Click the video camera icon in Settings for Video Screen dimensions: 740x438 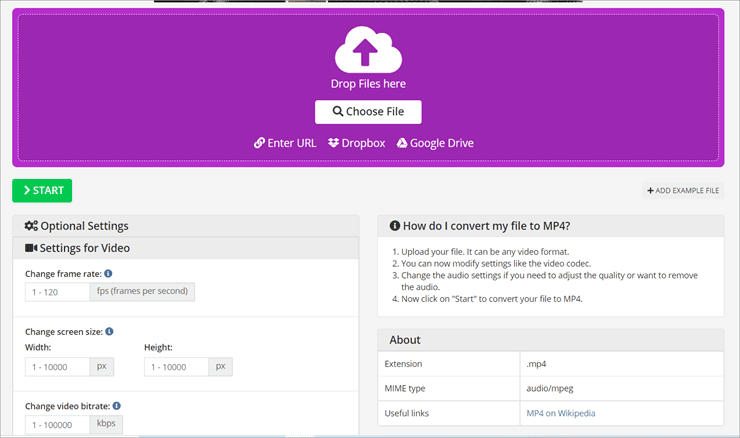tap(31, 248)
